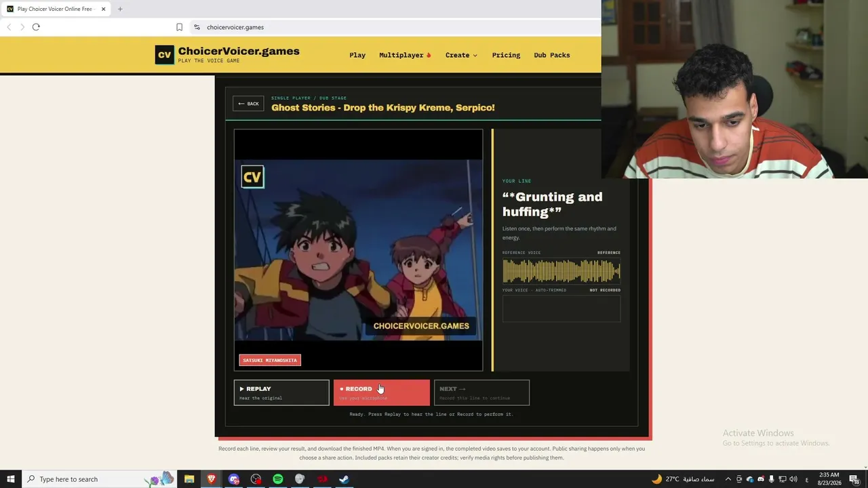
Task: Click the CV watermark badge on the video
Action: coord(252,177)
